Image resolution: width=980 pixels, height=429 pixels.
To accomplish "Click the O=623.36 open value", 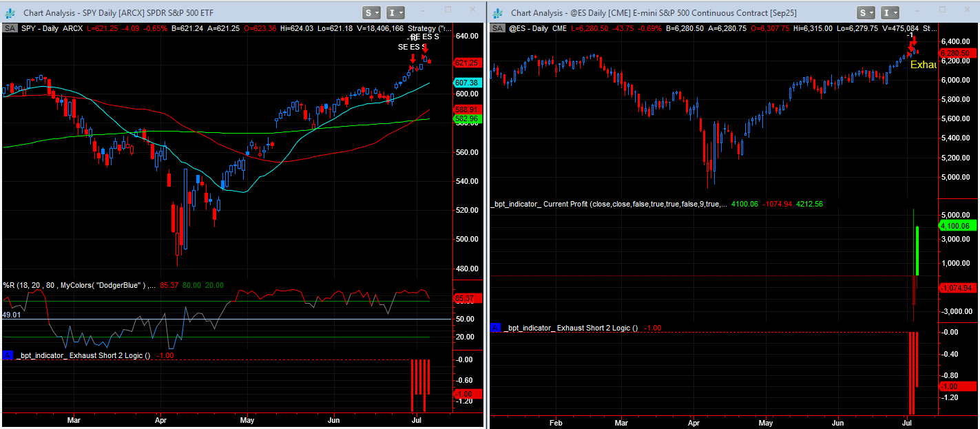I will [259, 28].
